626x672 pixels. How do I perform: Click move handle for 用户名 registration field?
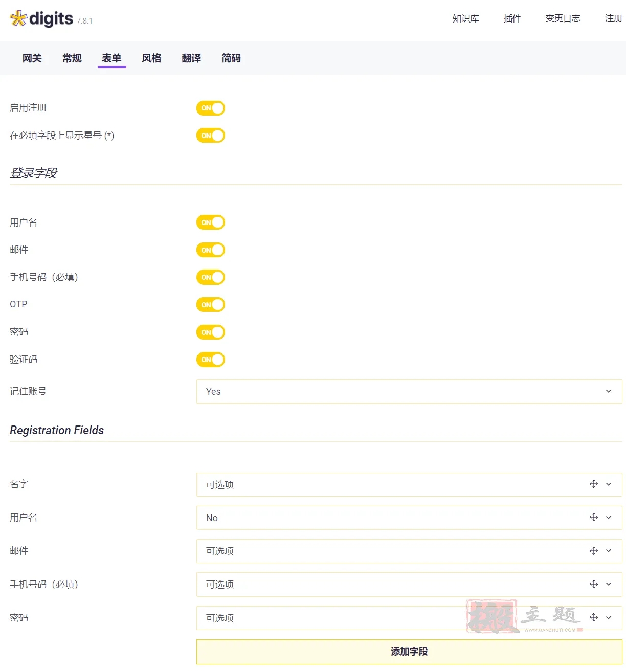594,517
